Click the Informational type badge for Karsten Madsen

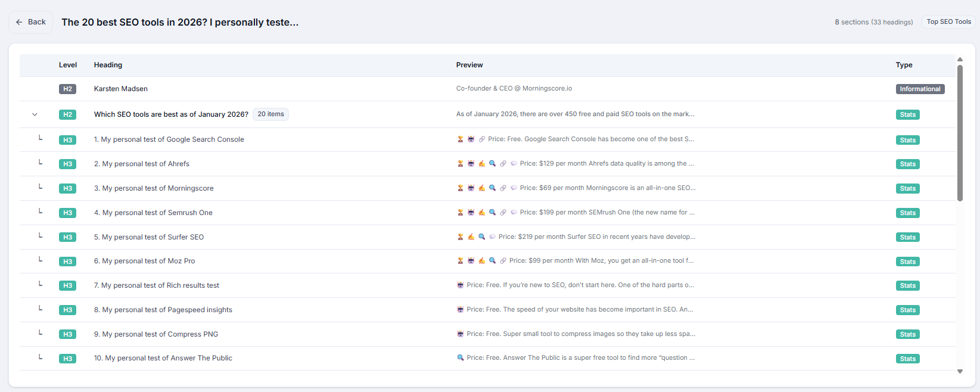tap(920, 89)
